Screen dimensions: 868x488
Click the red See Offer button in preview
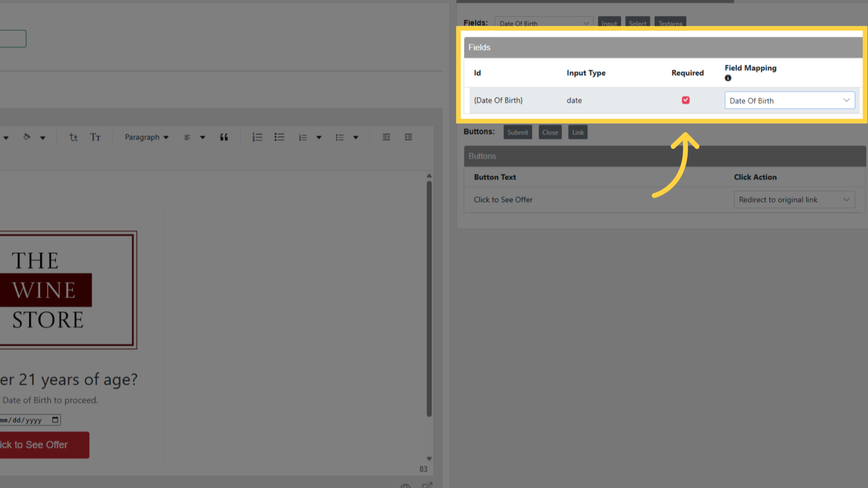(44, 445)
